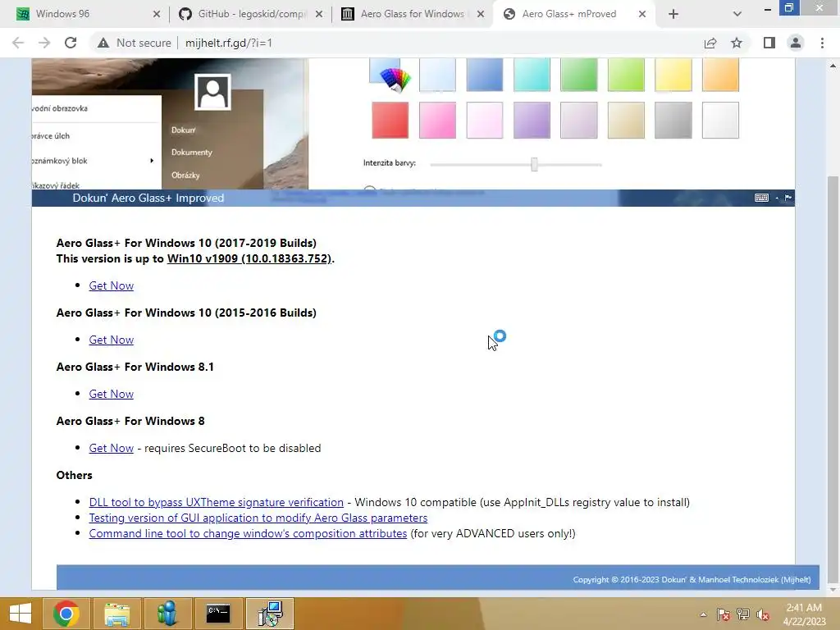Screen dimensions: 840x630
Task: Click the page vertical scrollbar thumb
Action: coord(833,381)
